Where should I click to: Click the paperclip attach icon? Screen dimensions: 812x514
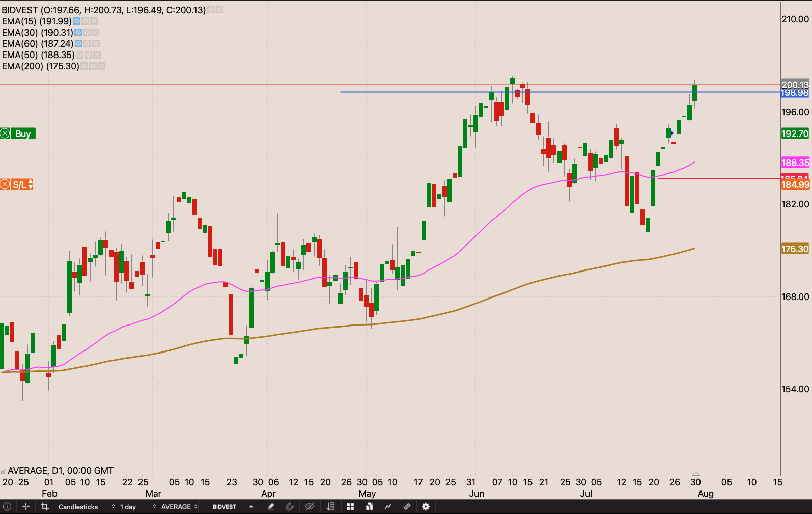pos(290,507)
